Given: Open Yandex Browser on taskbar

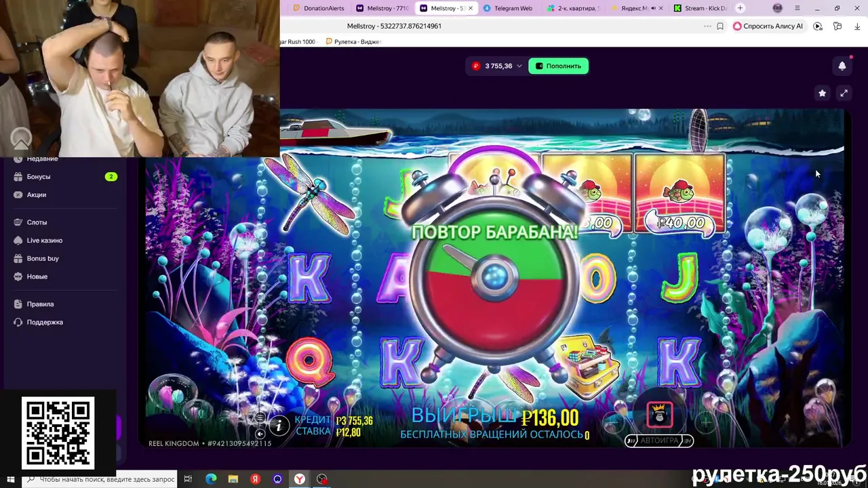Looking at the screenshot, I should tap(299, 479).
